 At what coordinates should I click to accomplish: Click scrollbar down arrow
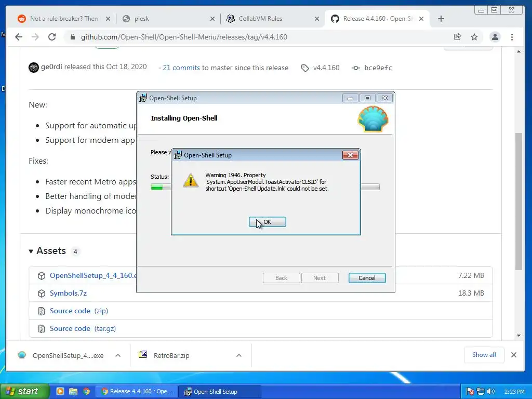coord(518,336)
